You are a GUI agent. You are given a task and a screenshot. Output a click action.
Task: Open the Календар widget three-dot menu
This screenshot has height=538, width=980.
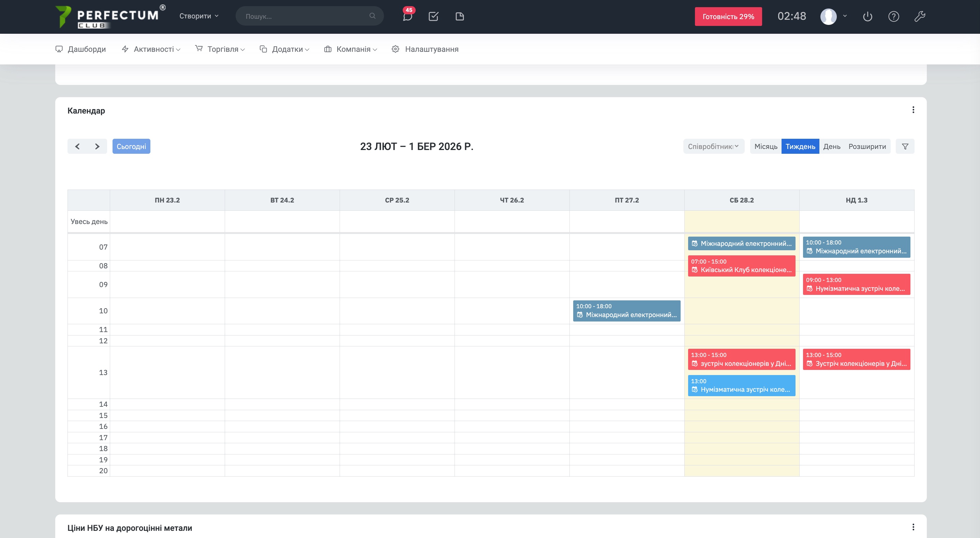coord(913,110)
